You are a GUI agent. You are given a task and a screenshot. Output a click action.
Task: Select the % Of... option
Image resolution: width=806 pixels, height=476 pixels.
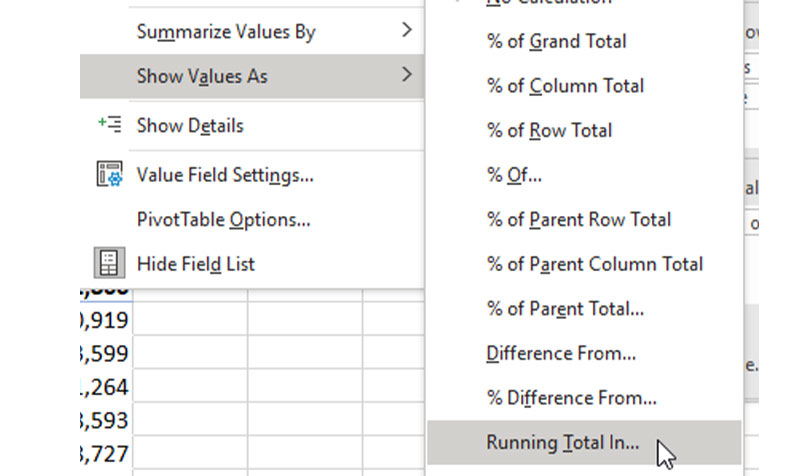(x=585, y=175)
